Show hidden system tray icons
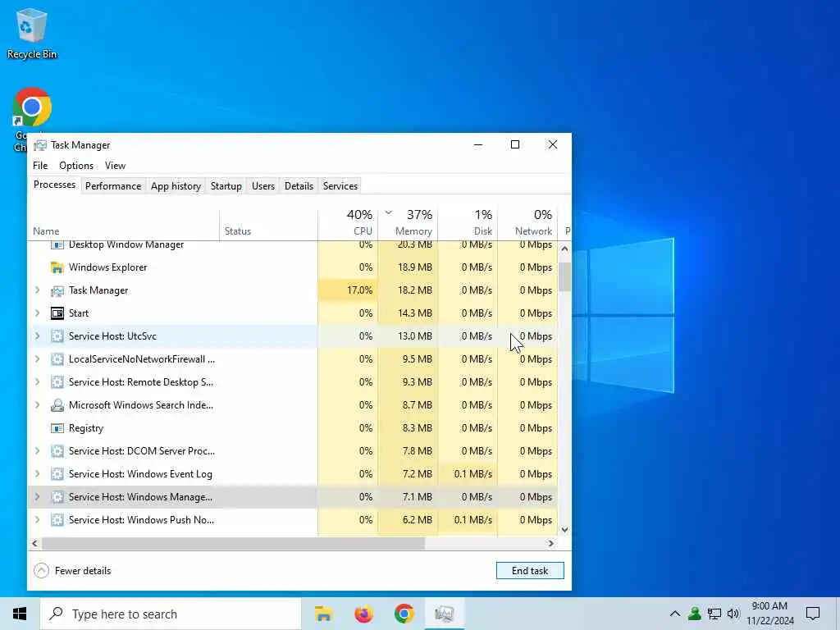Screen dimensions: 840x630 click(x=675, y=614)
